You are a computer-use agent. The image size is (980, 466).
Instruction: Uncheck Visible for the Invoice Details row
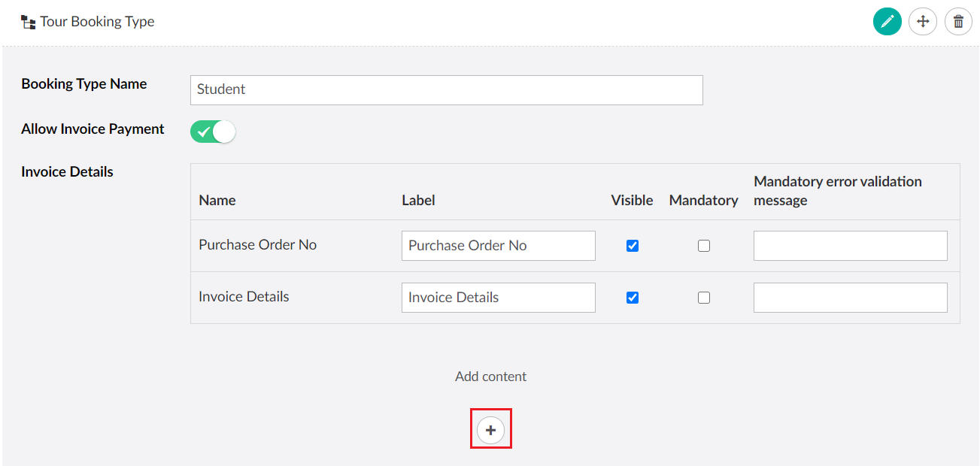pos(633,298)
